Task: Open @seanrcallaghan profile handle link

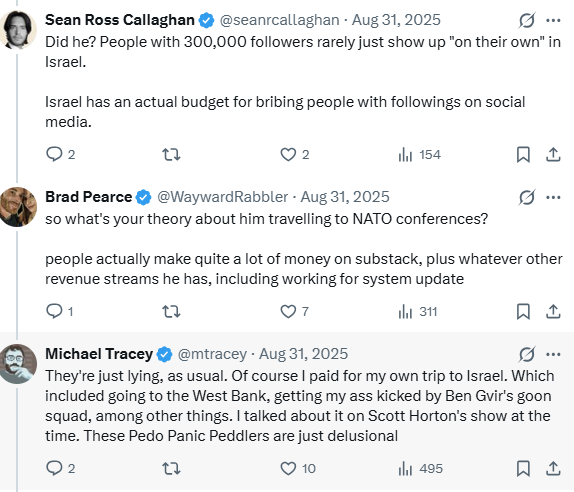Action: [279, 20]
